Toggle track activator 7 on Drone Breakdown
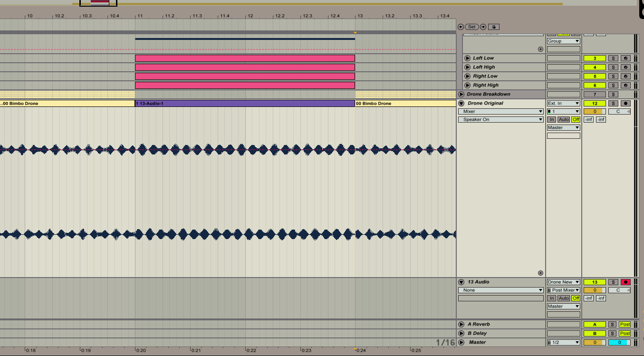The width and height of the screenshot is (644, 356). coord(594,95)
